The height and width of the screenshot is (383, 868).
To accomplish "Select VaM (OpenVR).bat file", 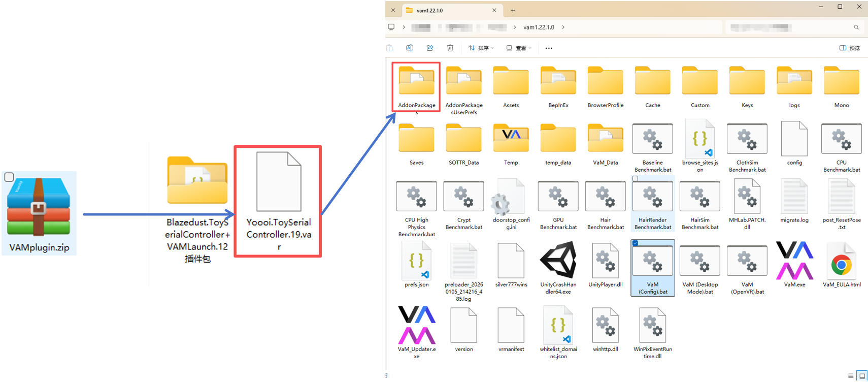I will (747, 269).
